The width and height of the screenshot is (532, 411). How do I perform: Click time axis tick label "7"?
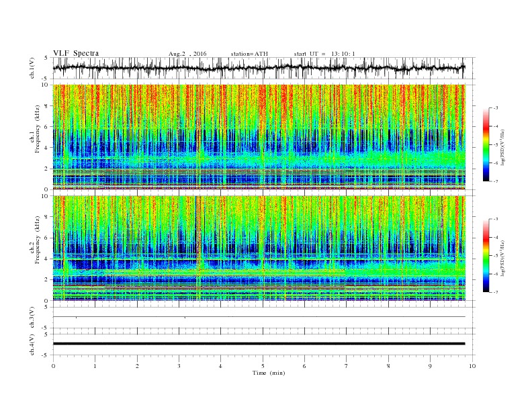[347, 366]
